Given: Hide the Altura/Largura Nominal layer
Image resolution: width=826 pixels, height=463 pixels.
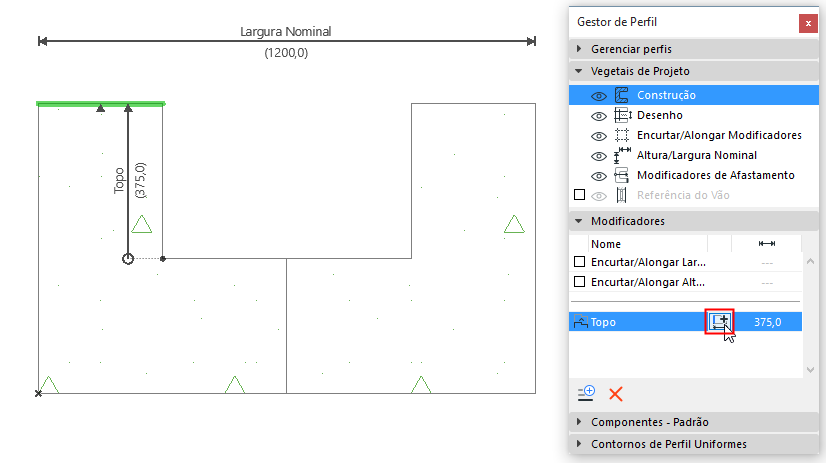Looking at the screenshot, I should (x=598, y=156).
